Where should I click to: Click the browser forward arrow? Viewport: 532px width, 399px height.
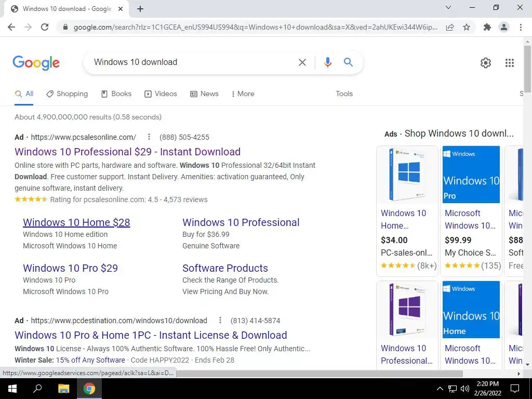click(28, 27)
